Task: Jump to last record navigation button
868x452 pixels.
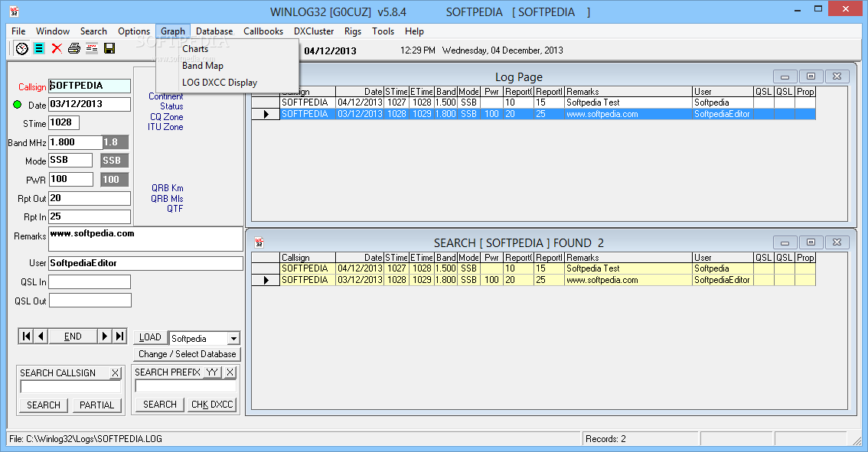Action: coord(119,337)
